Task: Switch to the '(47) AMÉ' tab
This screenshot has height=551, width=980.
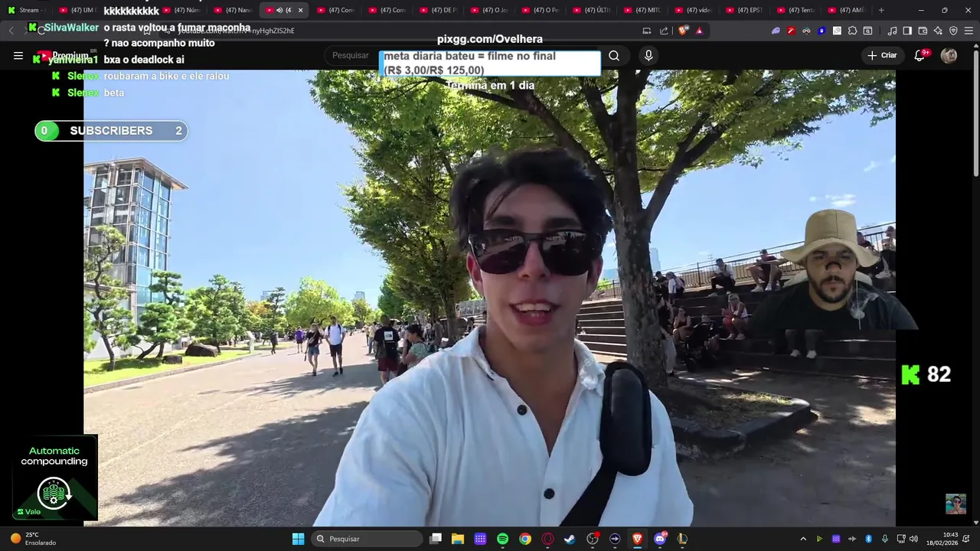Action: point(847,10)
